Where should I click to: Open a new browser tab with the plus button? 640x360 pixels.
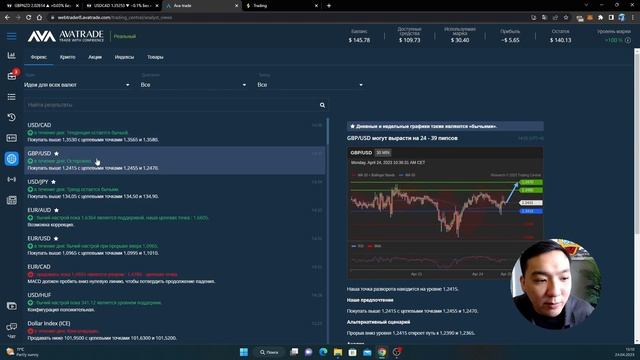coord(329,6)
